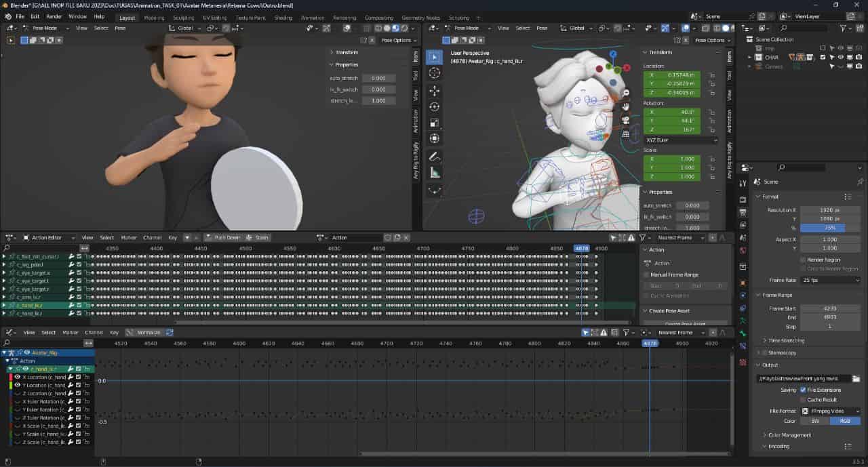Hide X Location curve via eye icon

[17, 377]
